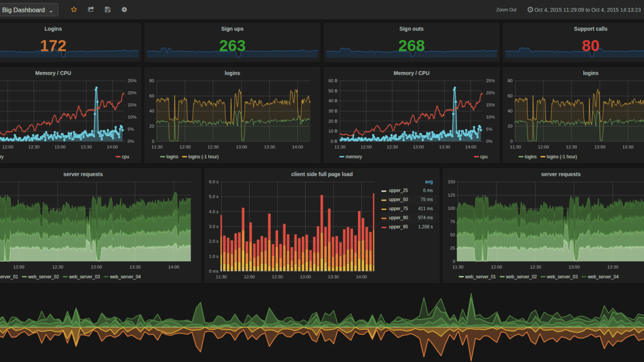Open the Logins panel menu
Viewport: 644px width, 362px height.
coord(53,28)
